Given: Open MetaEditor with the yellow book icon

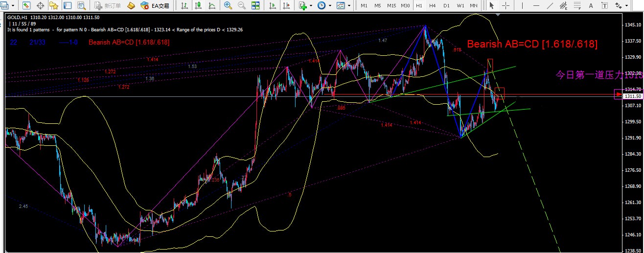Looking at the screenshot, I should click(131, 6).
